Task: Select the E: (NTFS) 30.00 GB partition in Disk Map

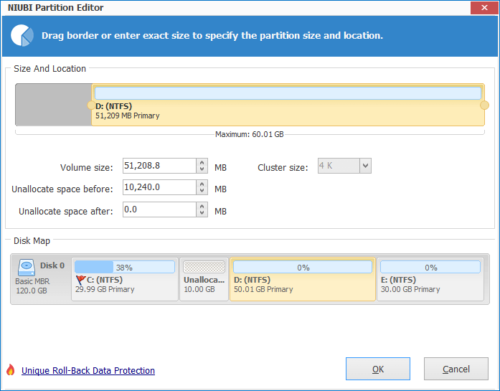Action: 430,279
